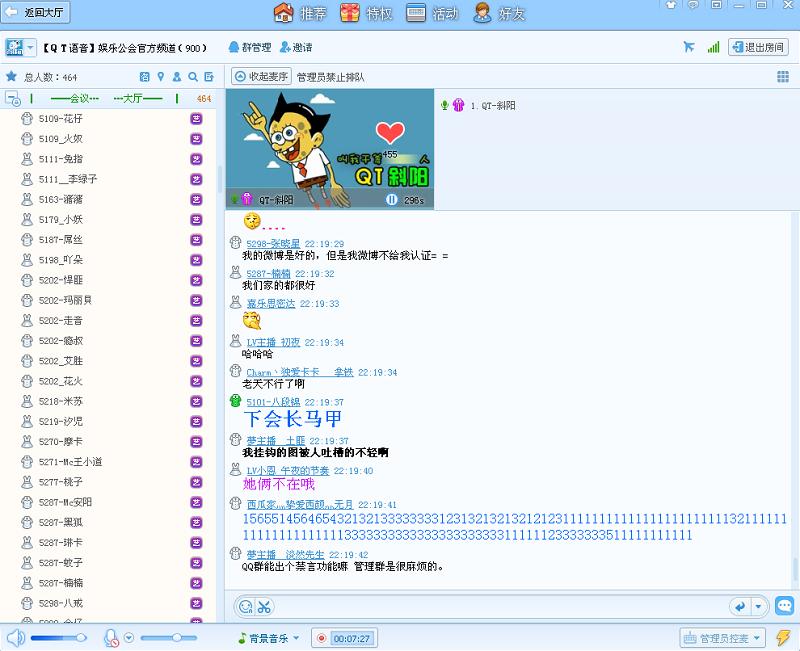Open the skin dropdown next to the avatar
The height and width of the screenshot is (651, 800).
pyautogui.click(x=30, y=46)
